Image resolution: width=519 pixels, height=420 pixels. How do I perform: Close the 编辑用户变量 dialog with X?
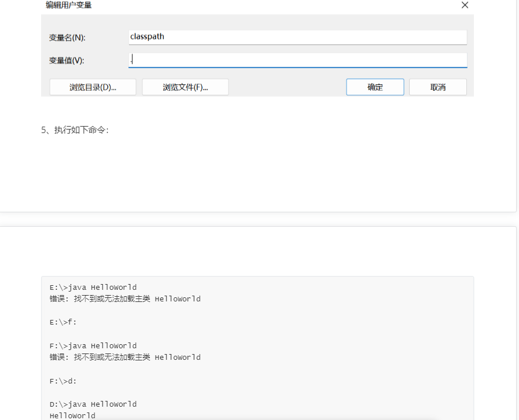click(465, 5)
